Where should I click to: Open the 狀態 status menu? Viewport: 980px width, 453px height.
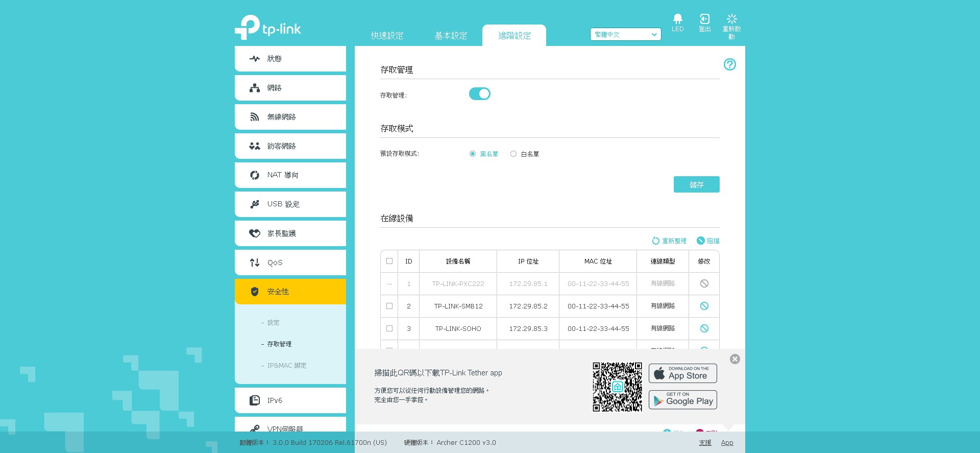pos(290,59)
